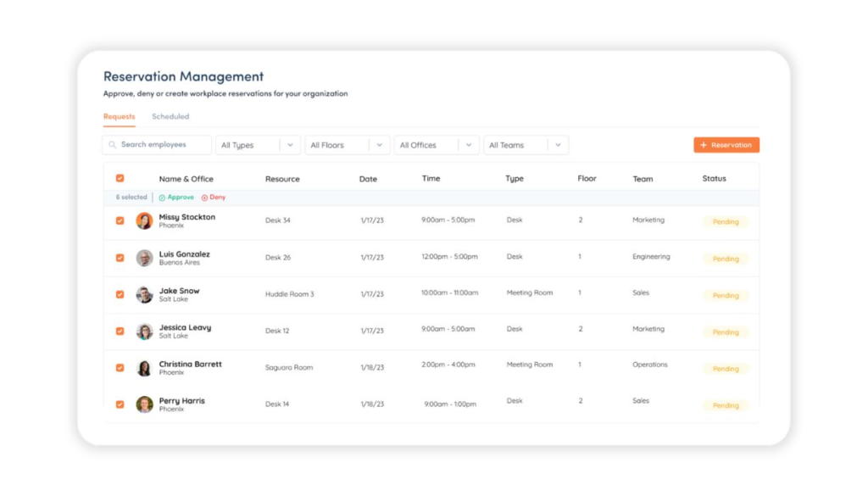
Task: Click the Saguaro Room resource cell
Action: (x=289, y=368)
